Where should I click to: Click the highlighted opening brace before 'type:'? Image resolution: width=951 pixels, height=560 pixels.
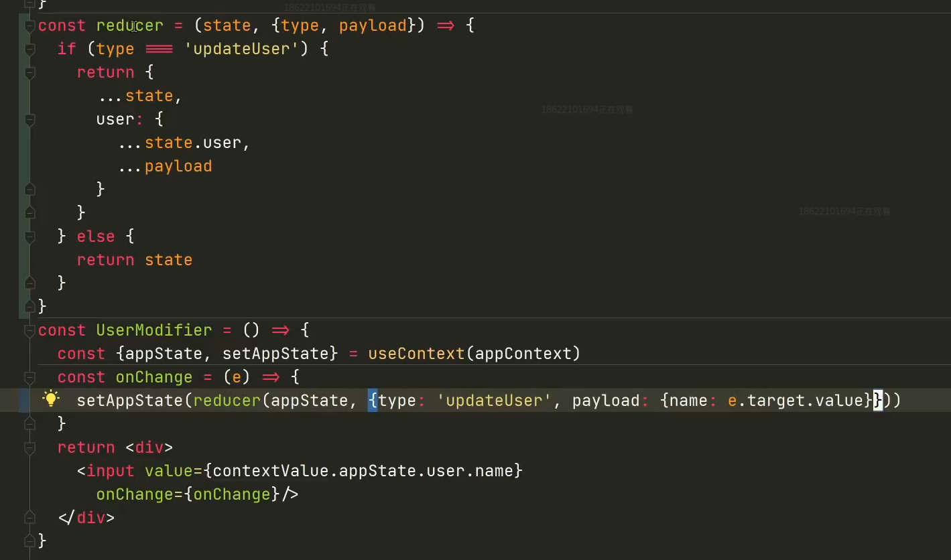[373, 401]
